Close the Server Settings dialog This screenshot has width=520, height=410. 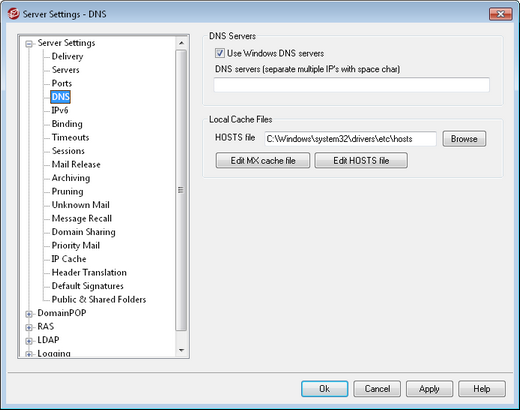tap(500, 14)
